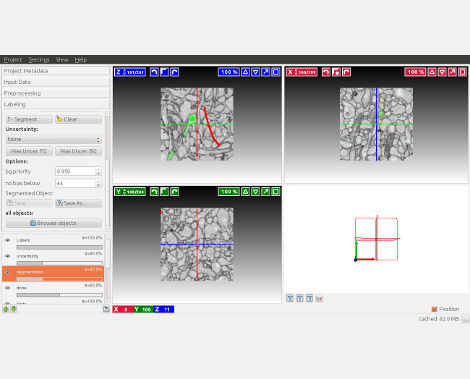Uncheck the Position checkbox
The height and width of the screenshot is (379, 470).
[434, 309]
